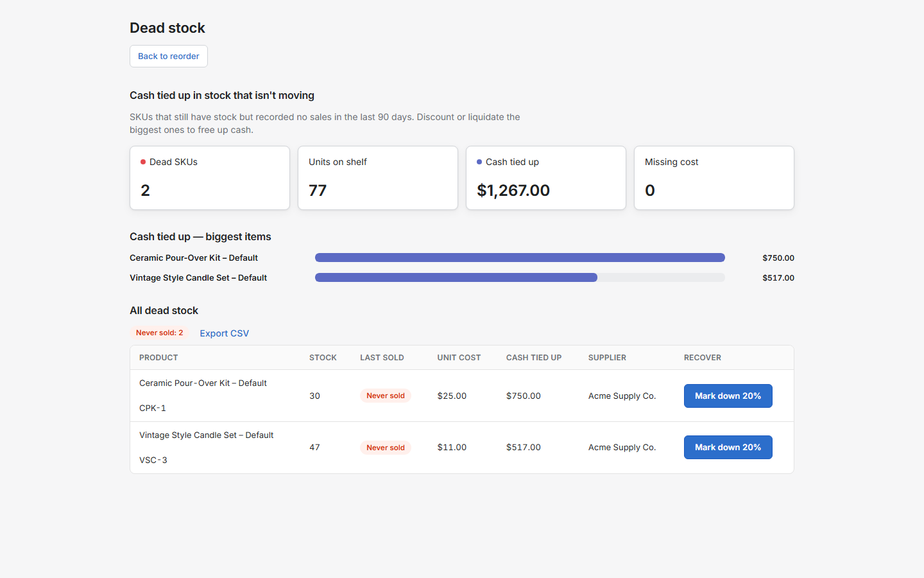Click the SUPPLIER column header
This screenshot has height=578, width=924.
[x=607, y=358]
